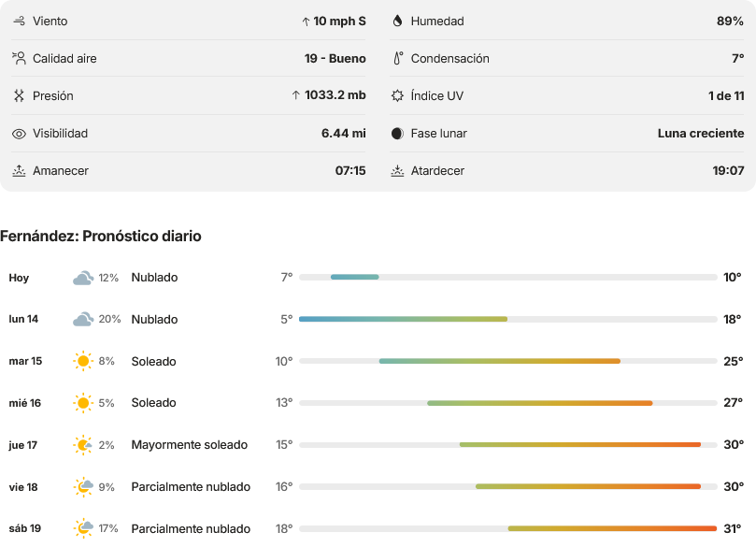Click the pressure icon beside Presión

pyautogui.click(x=19, y=95)
